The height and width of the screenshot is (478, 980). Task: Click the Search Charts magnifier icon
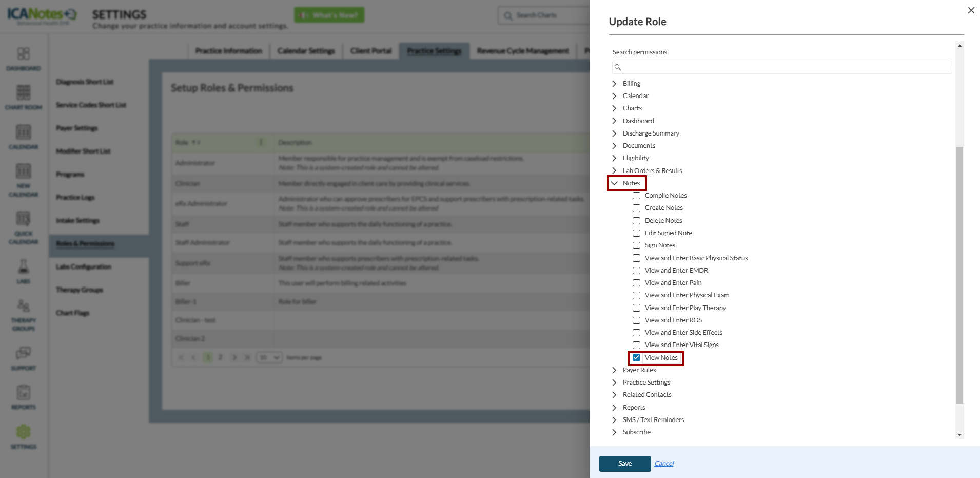pyautogui.click(x=508, y=16)
